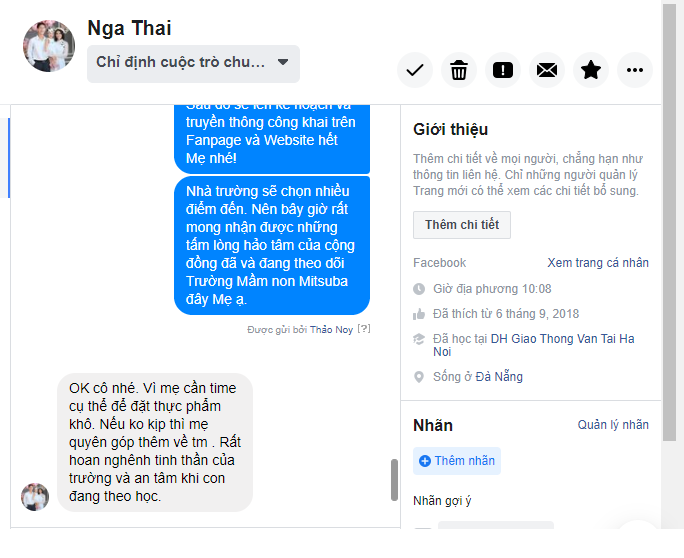Click the right page scrollbar
The height and width of the screenshot is (558, 684).
pyautogui.click(x=669, y=223)
